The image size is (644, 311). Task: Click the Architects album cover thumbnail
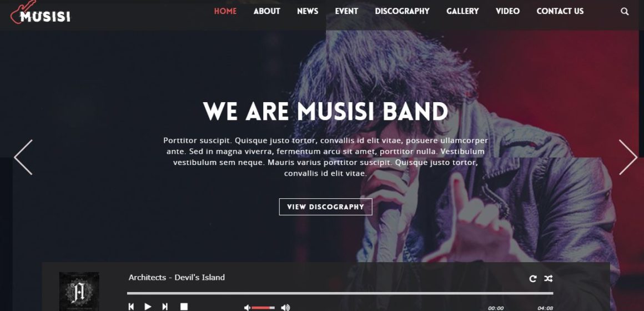pos(79,291)
